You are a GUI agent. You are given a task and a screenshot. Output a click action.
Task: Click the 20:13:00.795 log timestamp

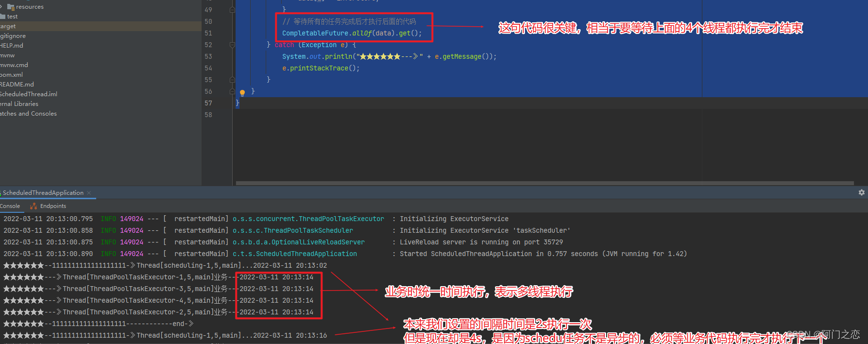[48, 219]
